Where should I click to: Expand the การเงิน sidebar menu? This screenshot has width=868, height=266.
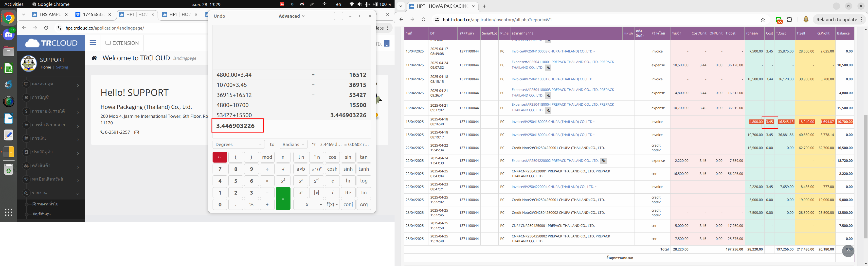point(51,138)
